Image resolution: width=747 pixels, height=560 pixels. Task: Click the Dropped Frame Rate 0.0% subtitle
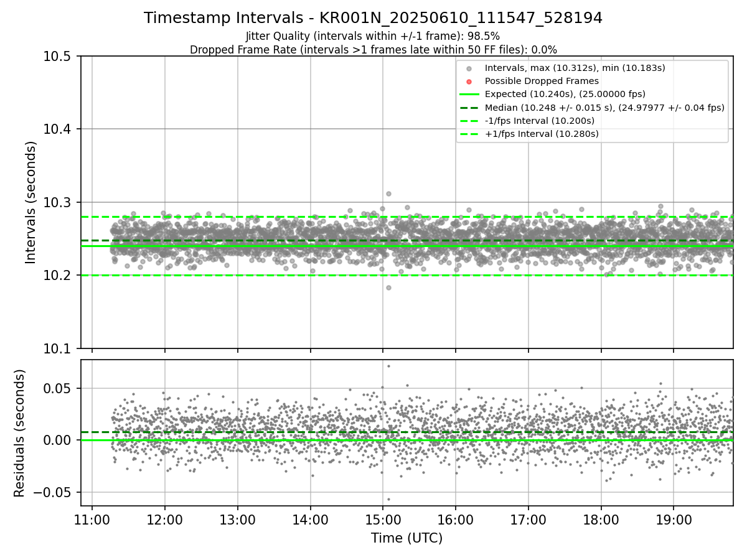point(373,49)
